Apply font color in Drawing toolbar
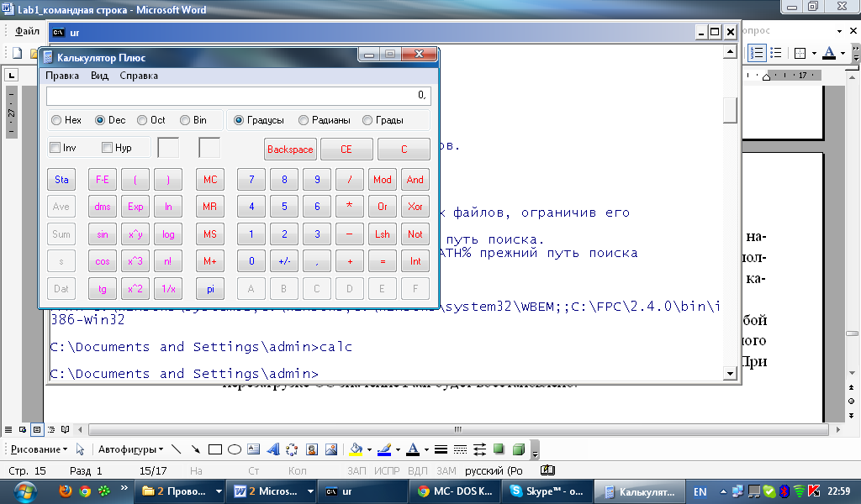The height and width of the screenshot is (504, 861). (x=413, y=449)
